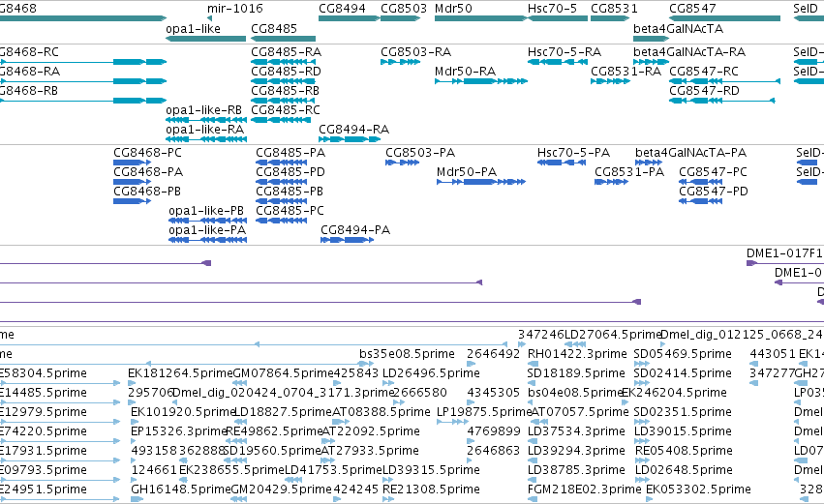The image size is (824, 504).
Task: Select the CG8485 gene label in top track
Action: [274, 29]
